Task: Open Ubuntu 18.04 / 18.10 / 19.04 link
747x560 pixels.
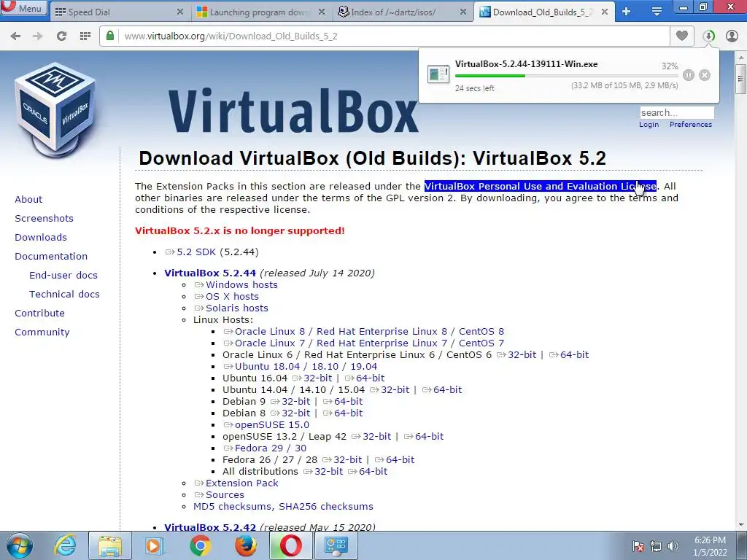Action: [x=300, y=366]
